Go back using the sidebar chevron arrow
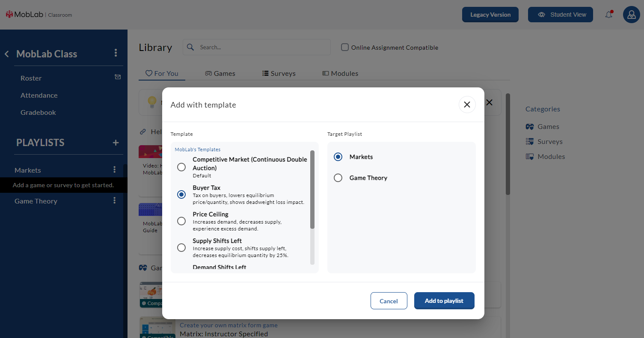 [x=7, y=54]
